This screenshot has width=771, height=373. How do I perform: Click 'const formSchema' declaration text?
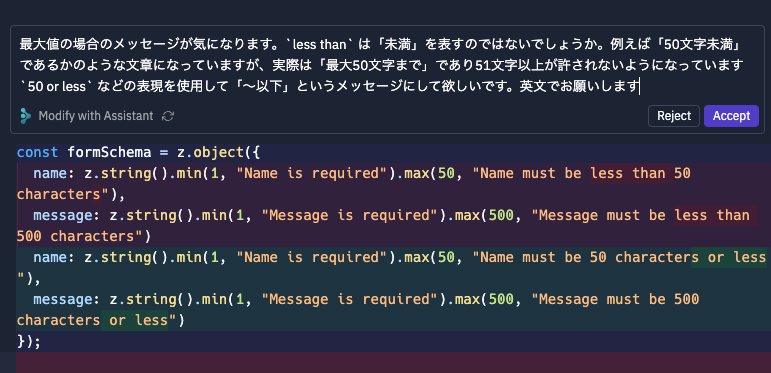coord(84,152)
